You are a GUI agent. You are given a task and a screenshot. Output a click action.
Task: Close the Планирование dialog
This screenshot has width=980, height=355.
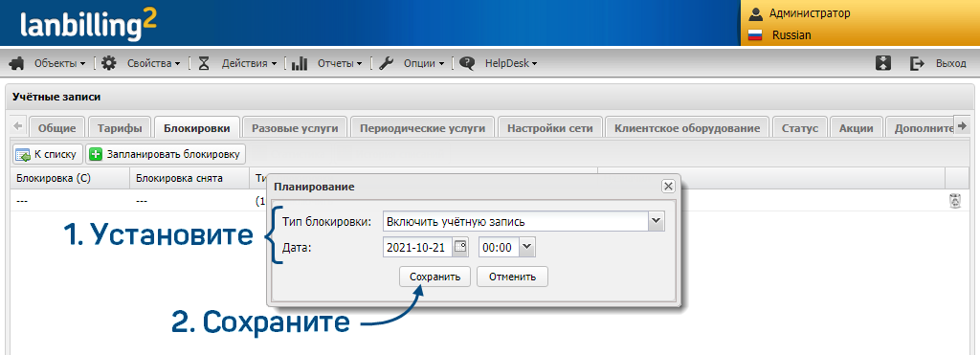point(667,187)
